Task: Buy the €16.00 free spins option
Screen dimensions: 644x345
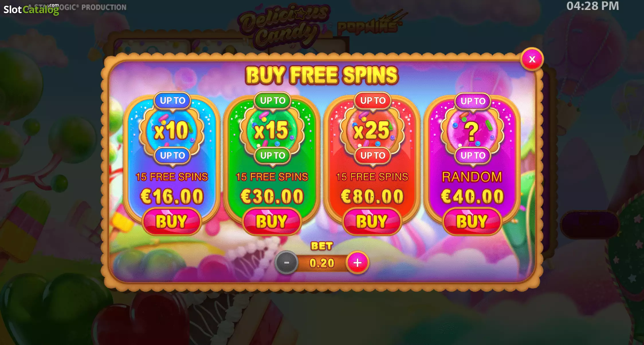Action: [171, 221]
